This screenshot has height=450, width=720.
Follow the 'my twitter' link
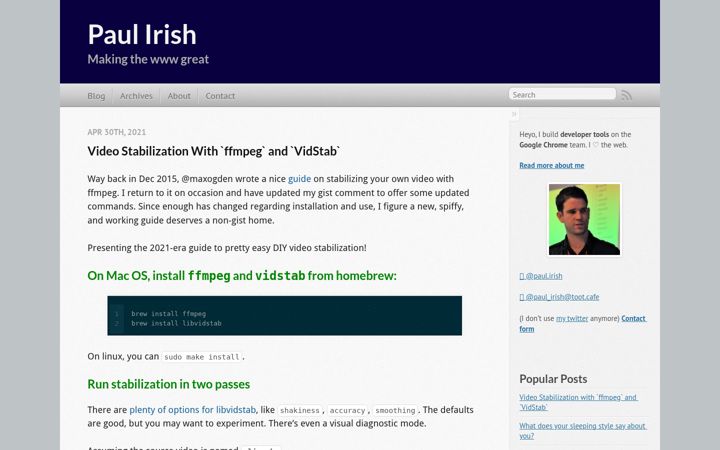572,318
